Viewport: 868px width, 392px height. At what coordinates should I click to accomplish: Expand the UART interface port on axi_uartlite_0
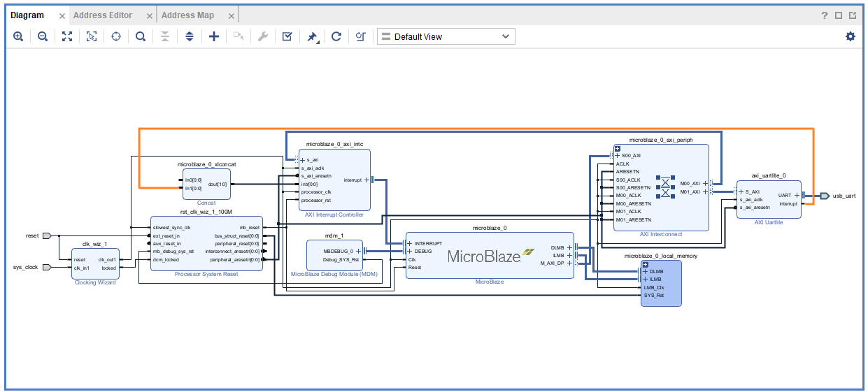pos(797,196)
